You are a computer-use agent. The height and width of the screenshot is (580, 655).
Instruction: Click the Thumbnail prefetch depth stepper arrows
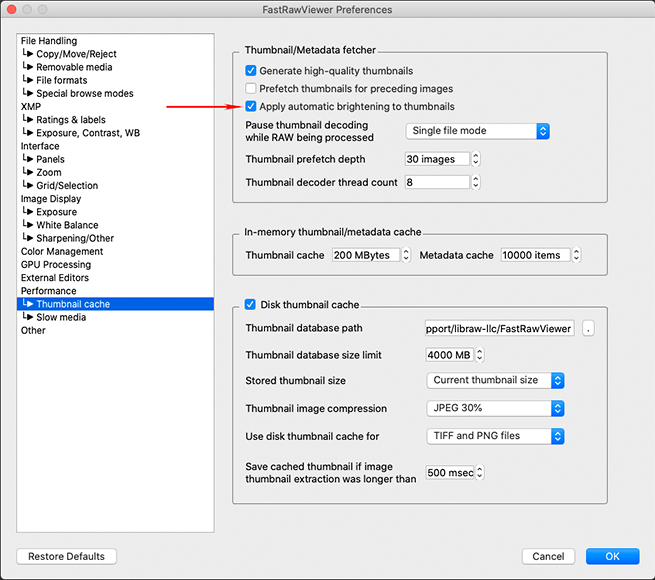click(476, 159)
